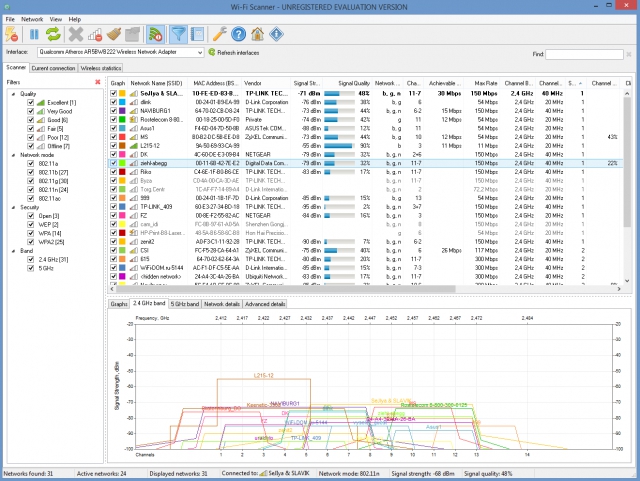The image size is (640, 481).
Task: Click the icon in the HP-Print row
Action: (x=133, y=233)
